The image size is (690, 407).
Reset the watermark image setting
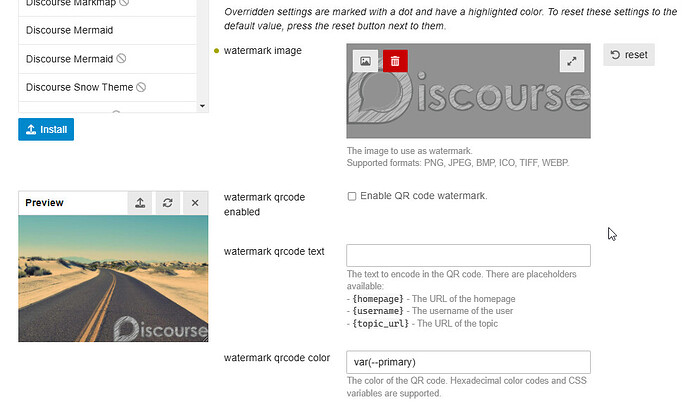click(x=629, y=55)
